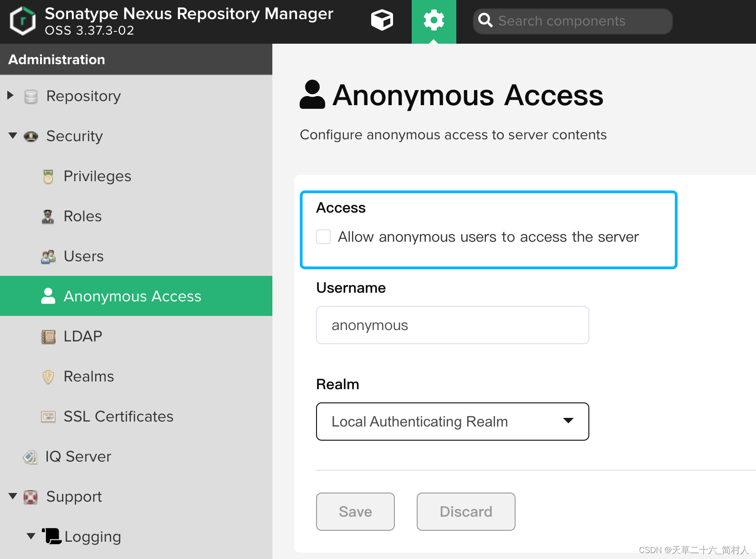Image resolution: width=756 pixels, height=559 pixels.
Task: Click the Anonymous Access heading icon
Action: click(x=312, y=95)
